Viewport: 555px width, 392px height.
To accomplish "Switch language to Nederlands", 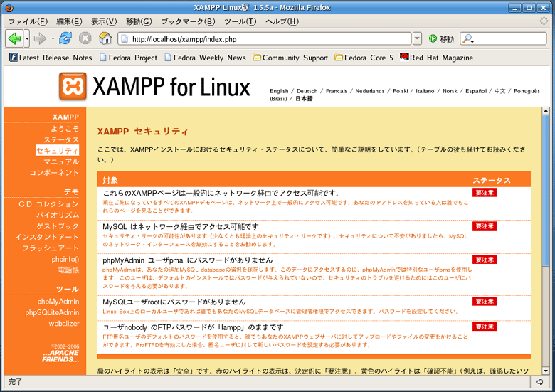I will (369, 91).
